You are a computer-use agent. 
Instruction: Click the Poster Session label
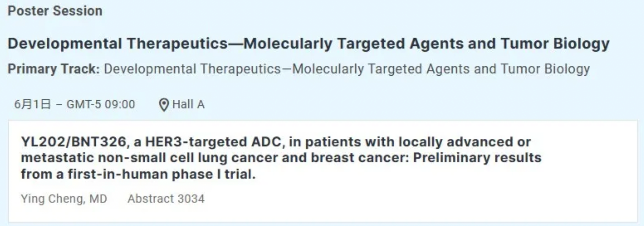click(x=55, y=11)
